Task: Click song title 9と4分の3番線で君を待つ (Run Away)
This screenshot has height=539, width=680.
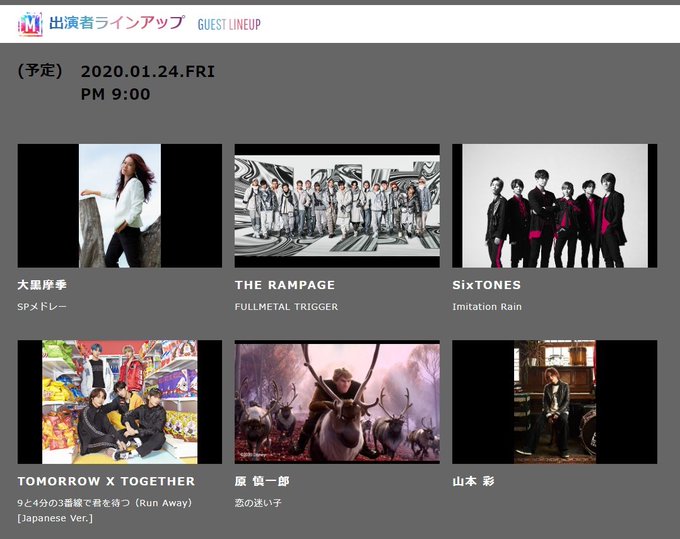Action: [x=105, y=503]
